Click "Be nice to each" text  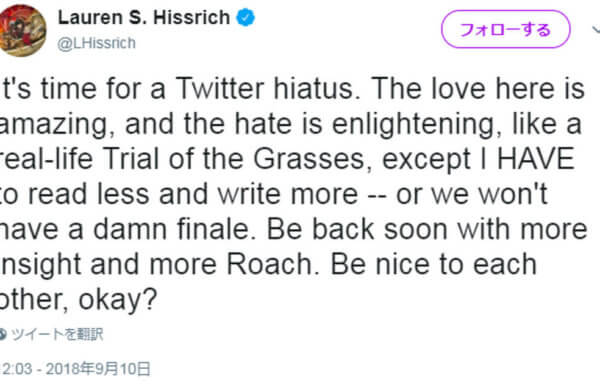(x=433, y=265)
